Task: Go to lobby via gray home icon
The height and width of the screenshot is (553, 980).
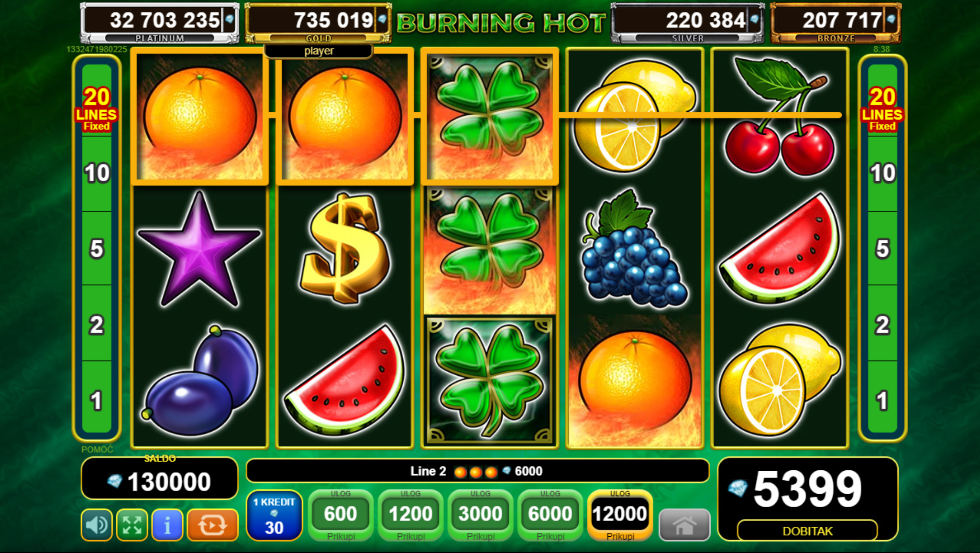Action: click(684, 525)
